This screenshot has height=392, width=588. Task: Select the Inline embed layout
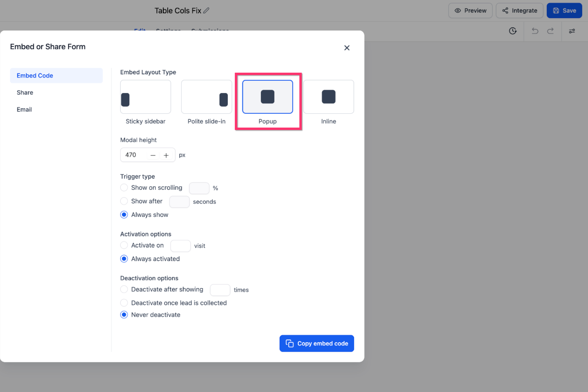[329, 97]
